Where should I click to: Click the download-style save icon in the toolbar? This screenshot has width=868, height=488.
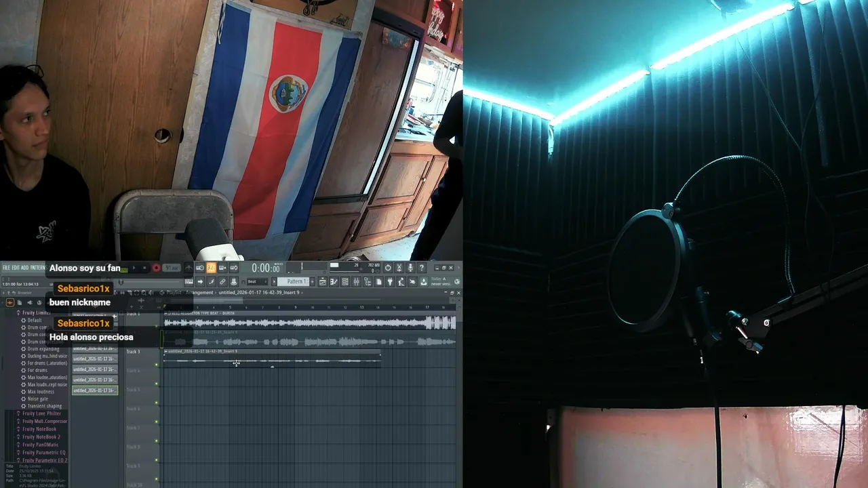pyautogui.click(x=423, y=281)
